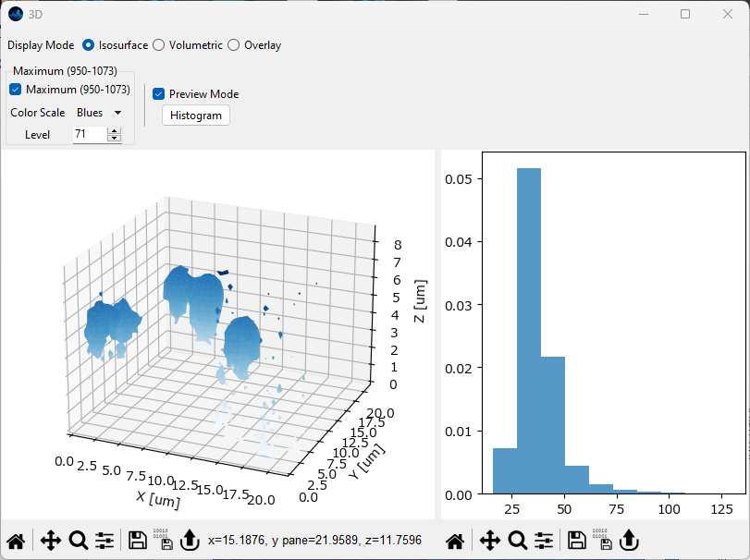Save the histogram figure
Screen dimensions: 750x560
click(577, 541)
